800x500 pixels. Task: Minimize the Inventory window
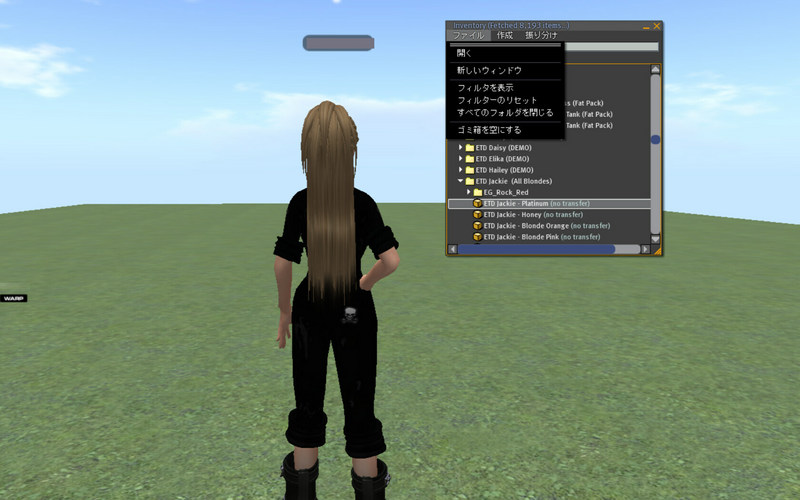pos(646,26)
